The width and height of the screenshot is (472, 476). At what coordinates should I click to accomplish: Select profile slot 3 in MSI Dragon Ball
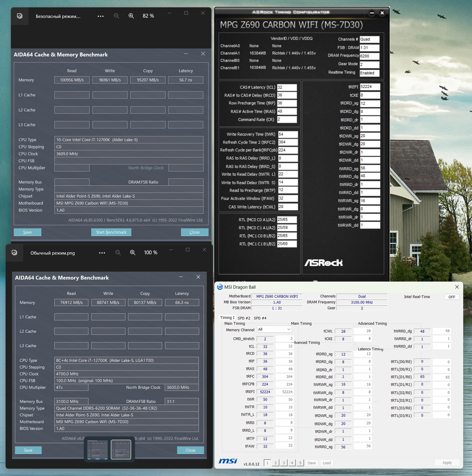pyautogui.click(x=283, y=463)
